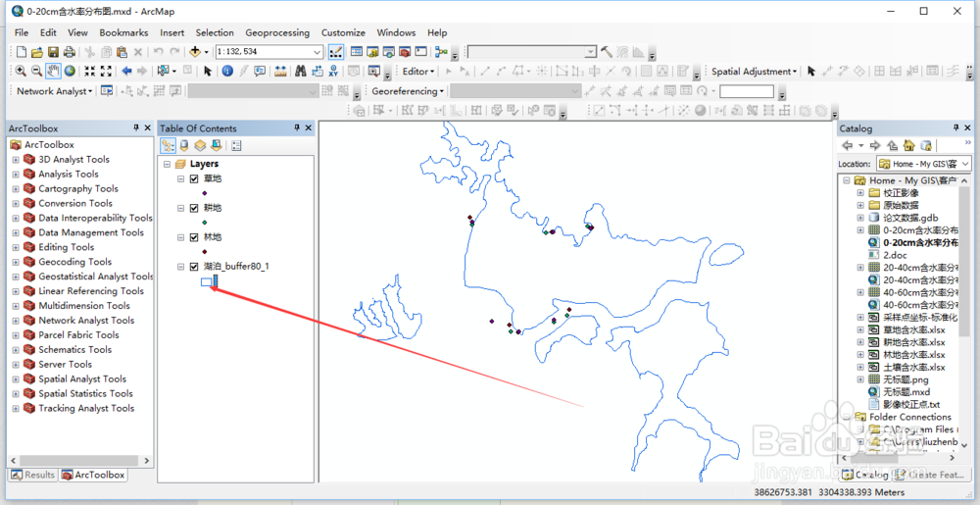Open the Spatial Adjustment dropdown menu
This screenshot has height=505, width=980.
pos(755,72)
